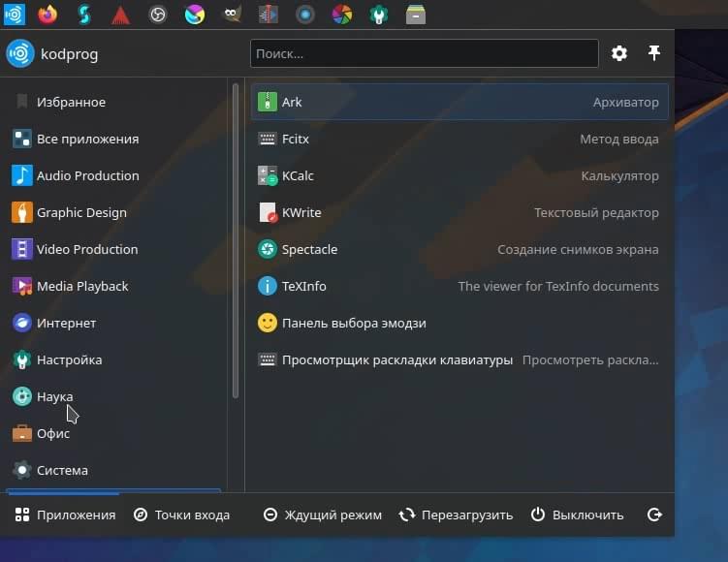728x562 pixels.
Task: Launch OBS Studio from the panel
Action: pyautogui.click(x=158, y=15)
